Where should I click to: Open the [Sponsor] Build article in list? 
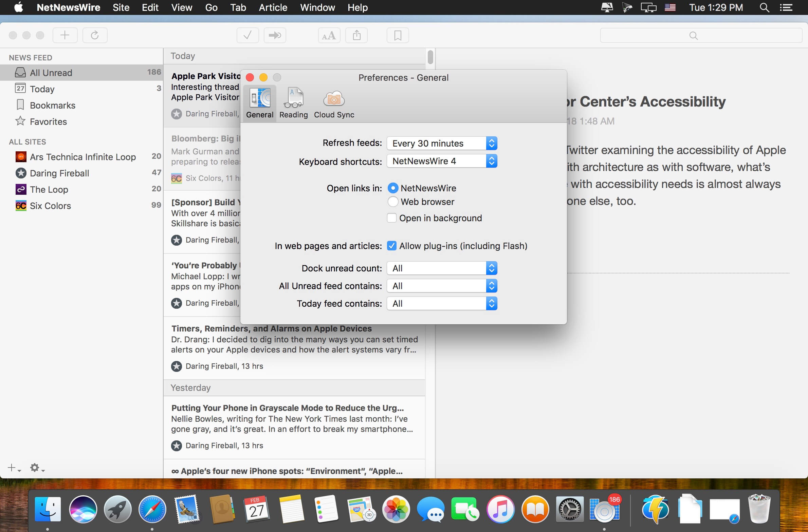(202, 222)
